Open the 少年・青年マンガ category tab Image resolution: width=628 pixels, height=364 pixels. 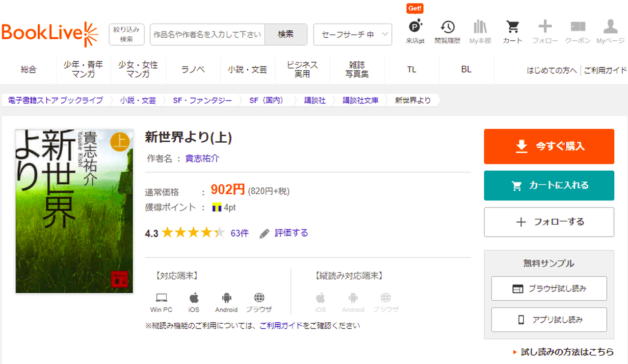pyautogui.click(x=83, y=70)
